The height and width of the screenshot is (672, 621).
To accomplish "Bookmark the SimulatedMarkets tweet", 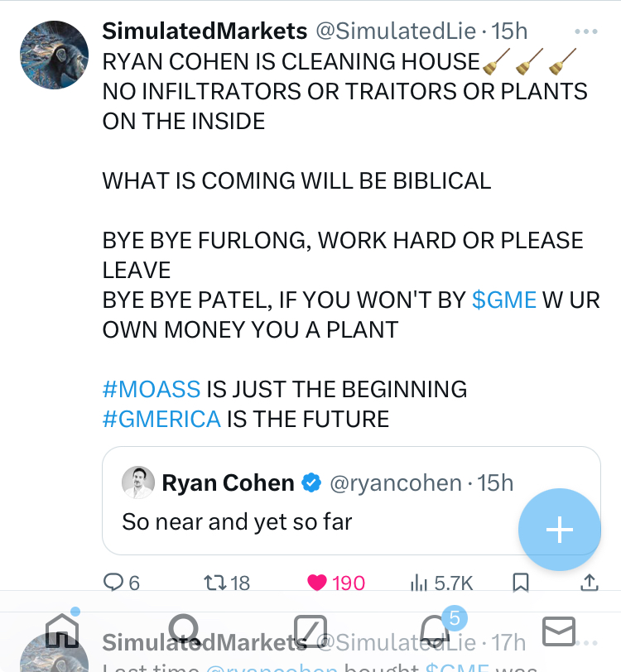I will coord(521,583).
